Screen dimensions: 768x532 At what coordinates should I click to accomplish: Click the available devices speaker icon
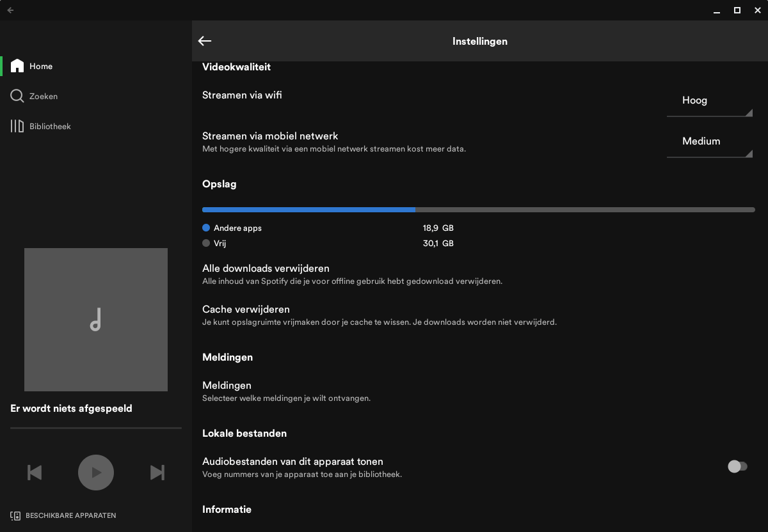[x=15, y=515]
